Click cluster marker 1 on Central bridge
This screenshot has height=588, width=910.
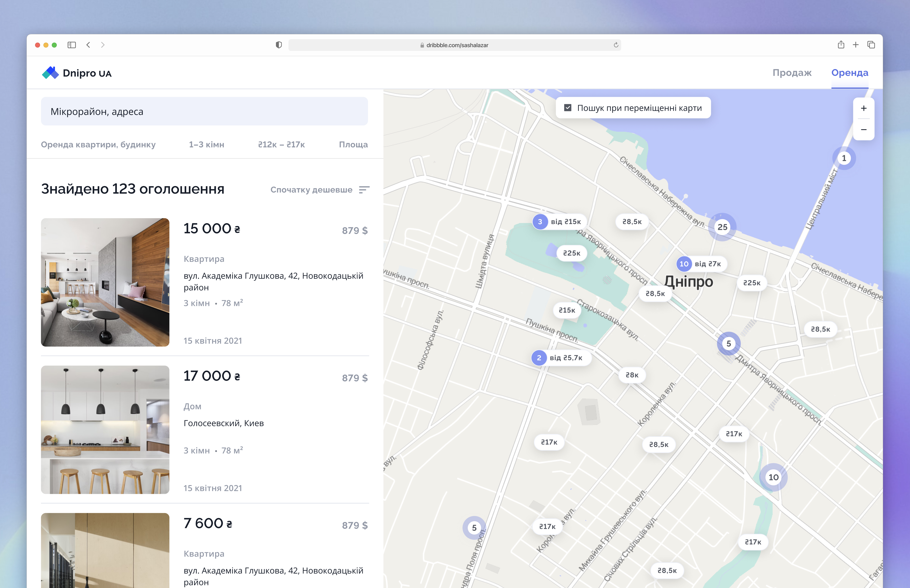click(x=844, y=158)
